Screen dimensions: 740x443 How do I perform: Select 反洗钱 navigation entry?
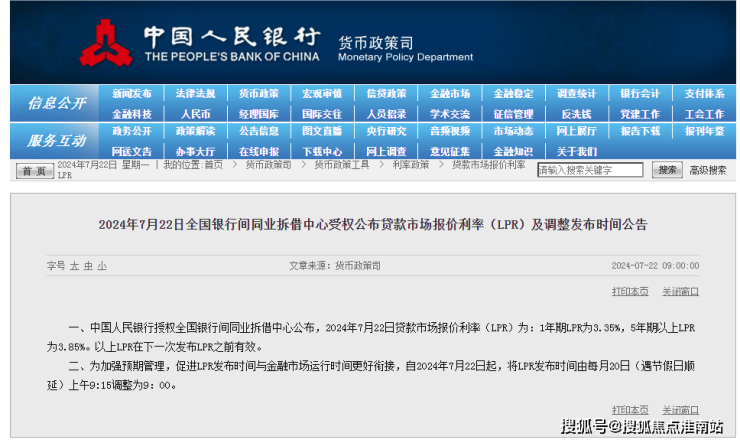pos(577,114)
